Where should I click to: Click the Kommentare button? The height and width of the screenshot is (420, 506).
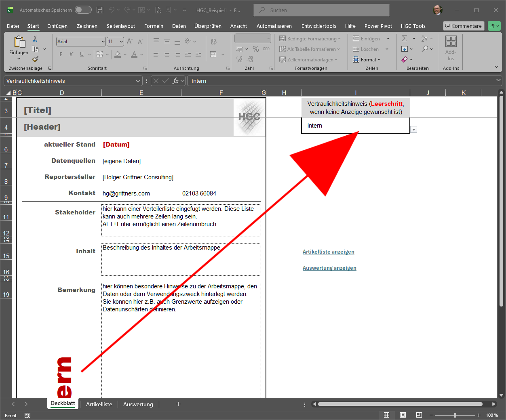point(463,26)
